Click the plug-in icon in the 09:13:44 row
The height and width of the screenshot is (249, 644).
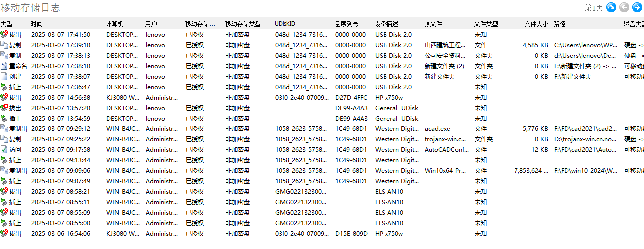pos(4,160)
